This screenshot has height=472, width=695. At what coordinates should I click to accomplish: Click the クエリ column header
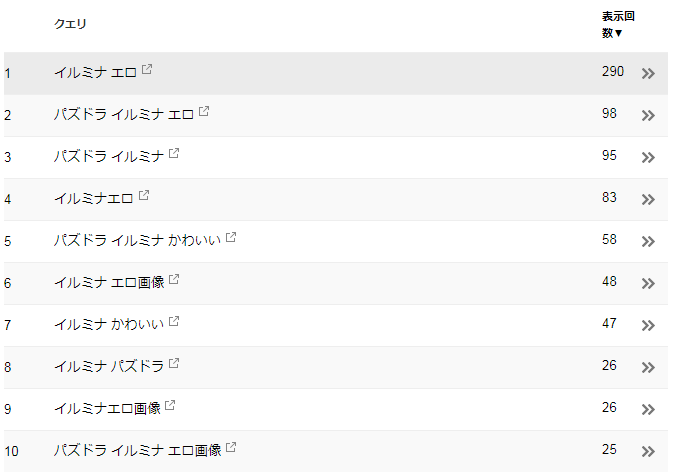tap(70, 24)
